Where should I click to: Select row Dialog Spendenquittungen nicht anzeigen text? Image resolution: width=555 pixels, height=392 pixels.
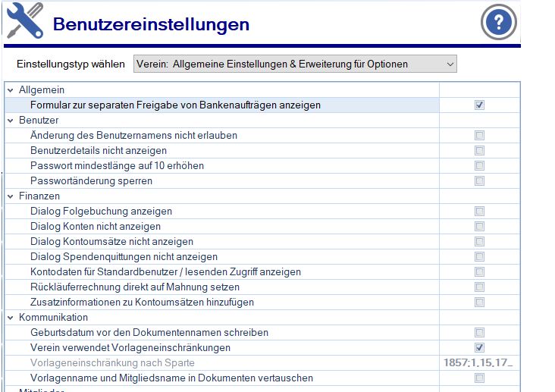click(x=124, y=257)
